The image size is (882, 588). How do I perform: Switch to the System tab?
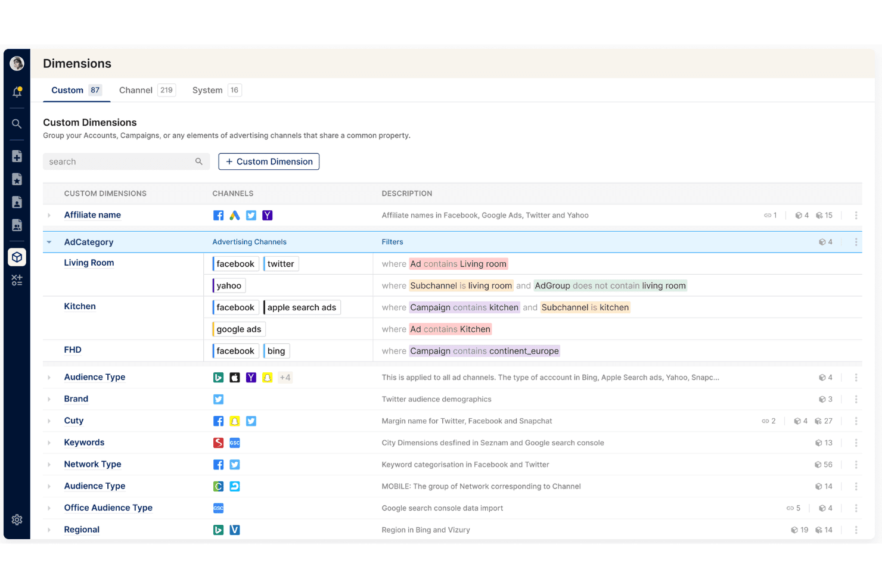(216, 90)
